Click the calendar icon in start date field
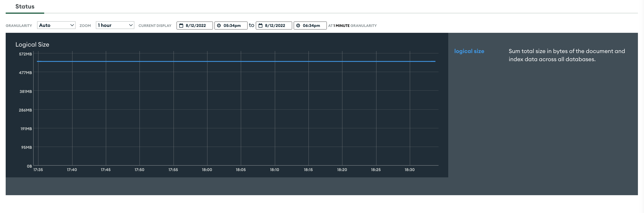 [x=181, y=26]
